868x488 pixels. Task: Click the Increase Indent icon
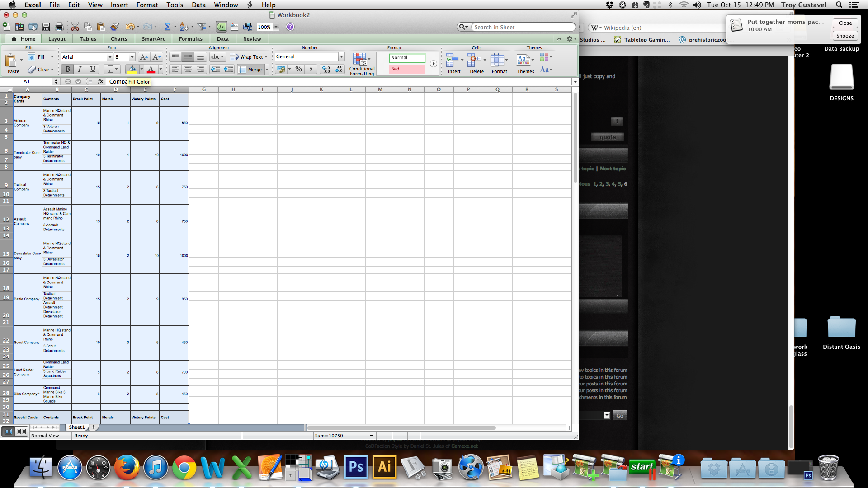click(x=229, y=69)
